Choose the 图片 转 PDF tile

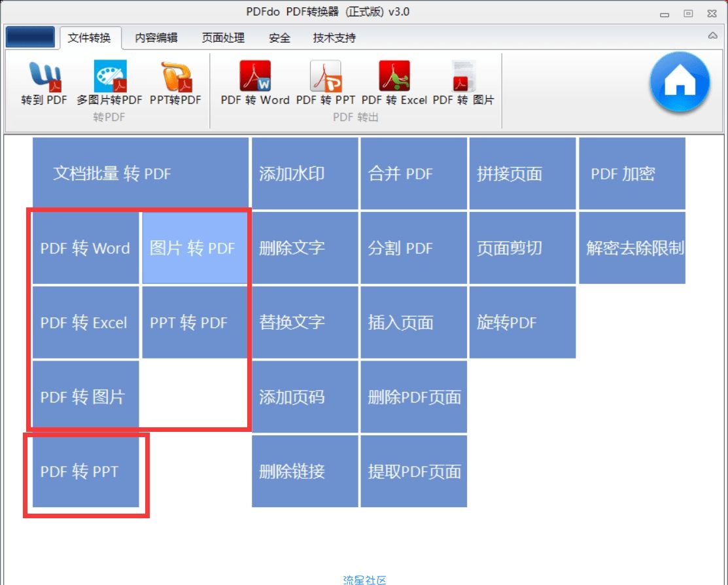click(x=194, y=247)
